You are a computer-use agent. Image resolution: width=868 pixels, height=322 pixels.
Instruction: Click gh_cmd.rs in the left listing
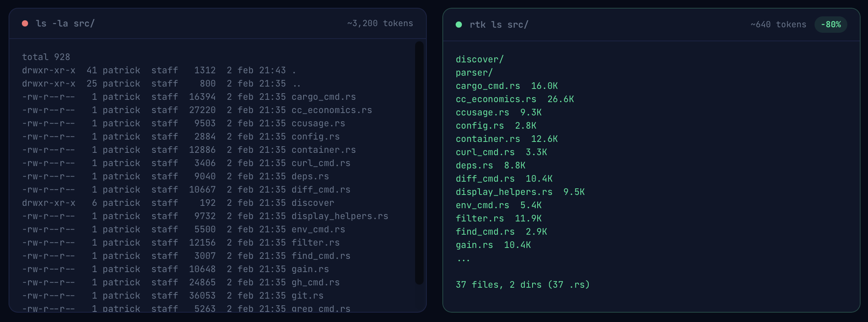coord(315,283)
